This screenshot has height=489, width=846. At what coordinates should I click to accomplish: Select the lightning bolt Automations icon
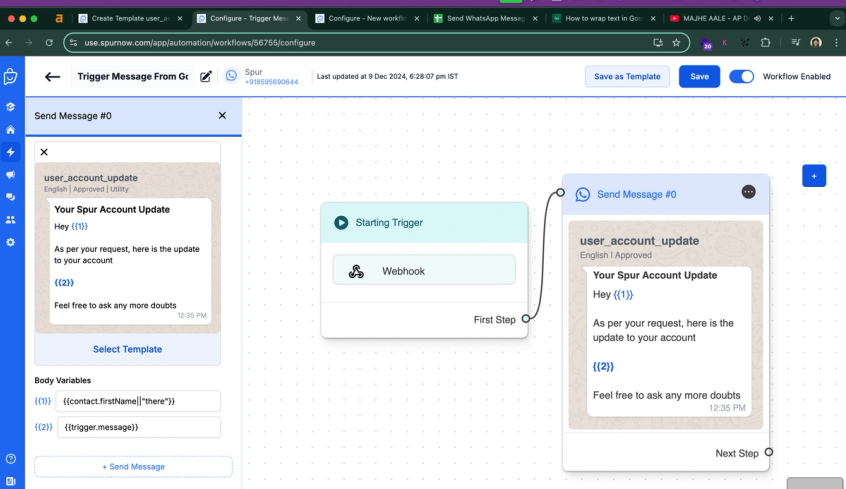click(10, 152)
